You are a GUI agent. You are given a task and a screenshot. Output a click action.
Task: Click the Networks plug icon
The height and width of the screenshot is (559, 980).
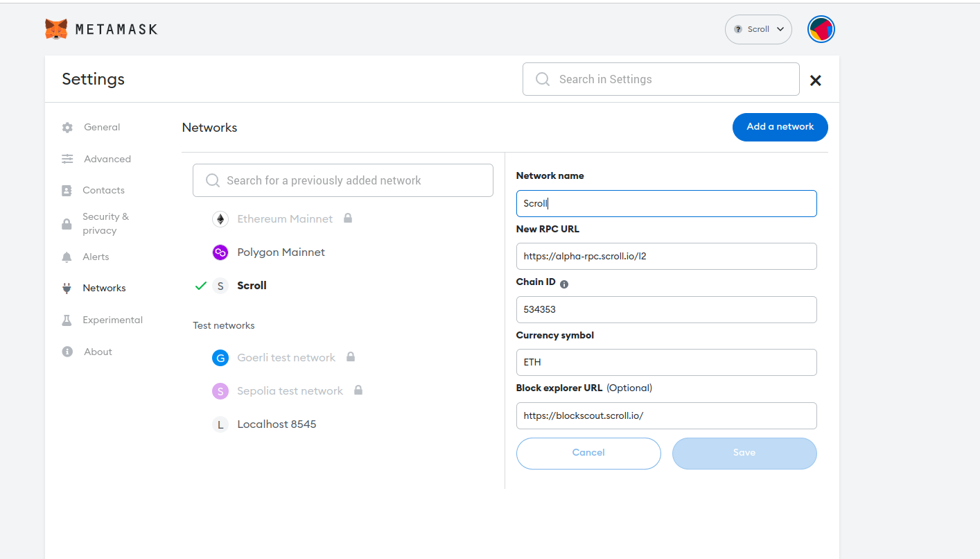pos(67,289)
